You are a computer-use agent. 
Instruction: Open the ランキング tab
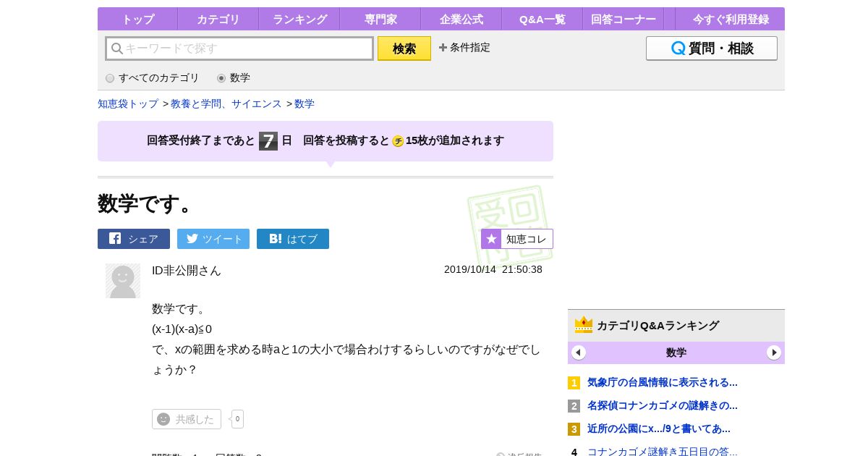click(299, 20)
